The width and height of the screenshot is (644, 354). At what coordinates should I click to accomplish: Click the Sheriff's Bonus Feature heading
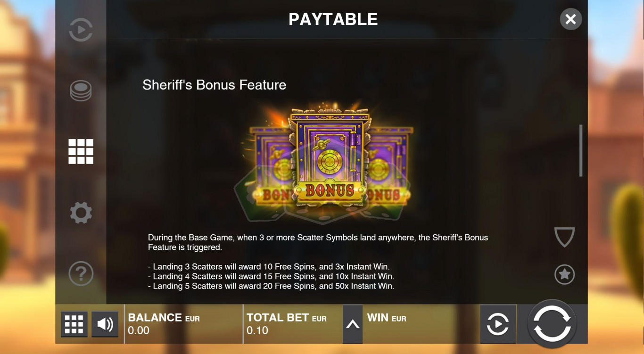click(215, 85)
